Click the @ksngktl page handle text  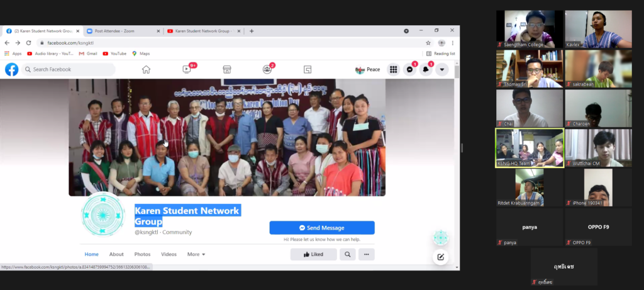[x=147, y=232]
